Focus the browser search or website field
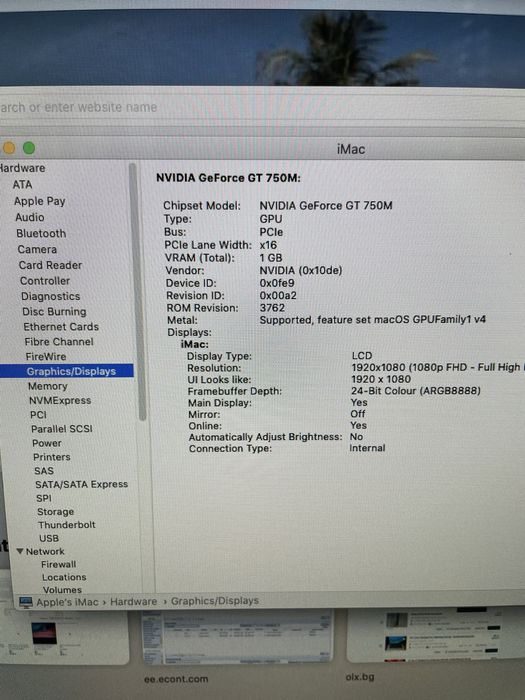 (262, 108)
